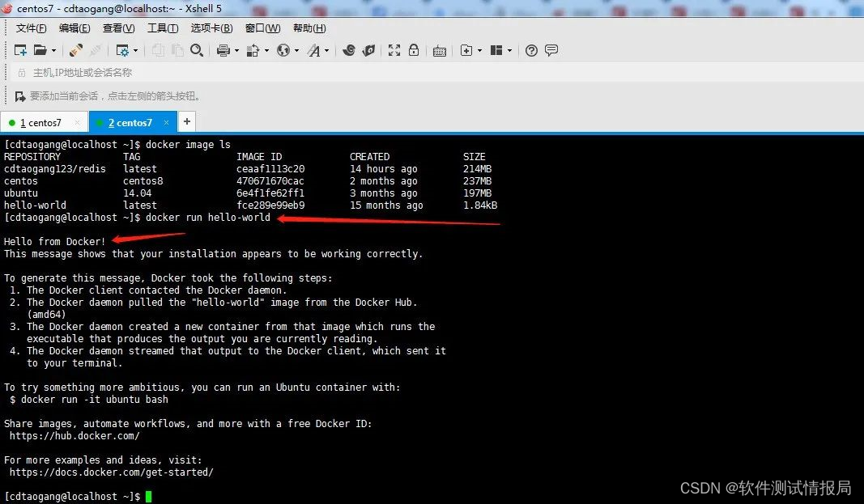Click the Find magnifier icon

coord(197,51)
